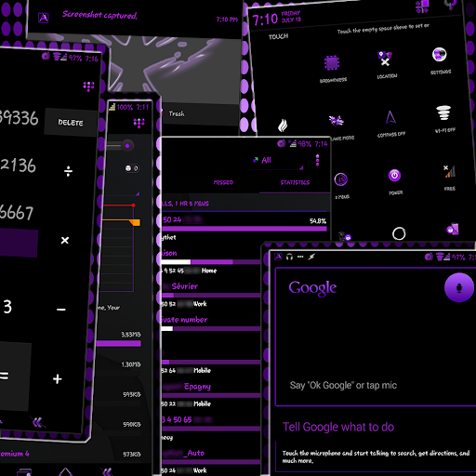Viewport: 476px width, 476px height.
Task: Switch to the Missed tab
Action: 223,182
